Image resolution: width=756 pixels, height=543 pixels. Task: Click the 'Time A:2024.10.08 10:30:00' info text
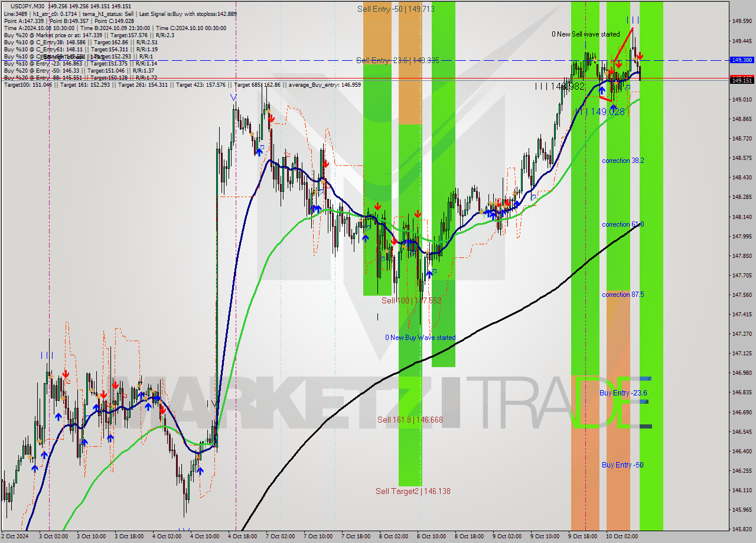pos(39,28)
